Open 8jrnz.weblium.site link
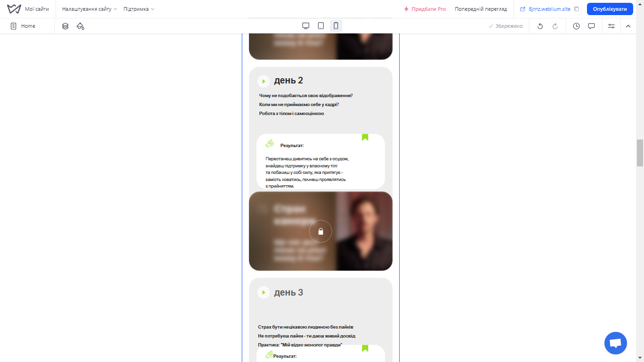Image resolution: width=644 pixels, height=362 pixels. 545,9
